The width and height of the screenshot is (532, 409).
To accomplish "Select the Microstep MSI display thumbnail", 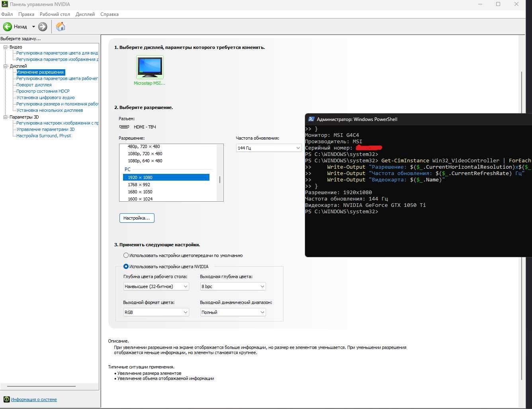I will coord(150,67).
